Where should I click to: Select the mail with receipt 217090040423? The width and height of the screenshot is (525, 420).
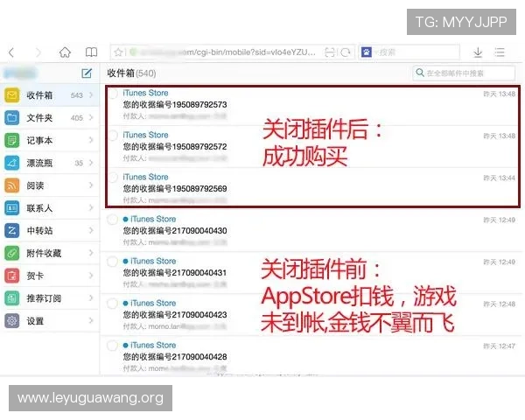(x=112, y=304)
